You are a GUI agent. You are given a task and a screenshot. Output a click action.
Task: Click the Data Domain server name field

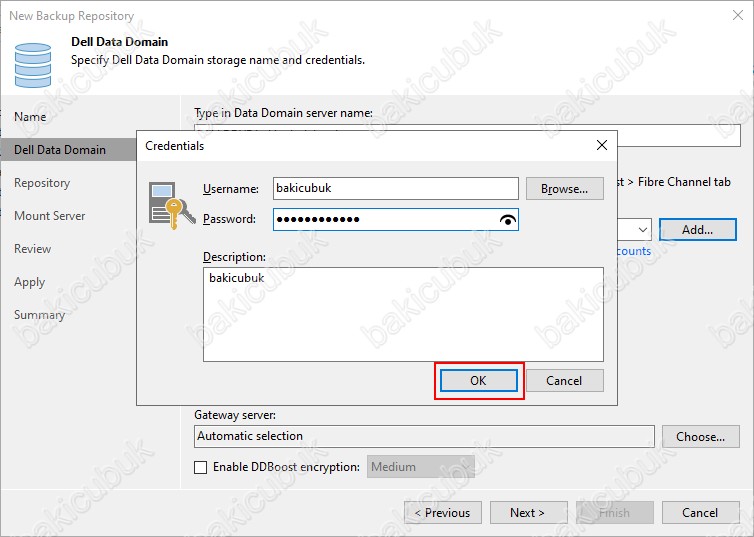click(x=679, y=136)
